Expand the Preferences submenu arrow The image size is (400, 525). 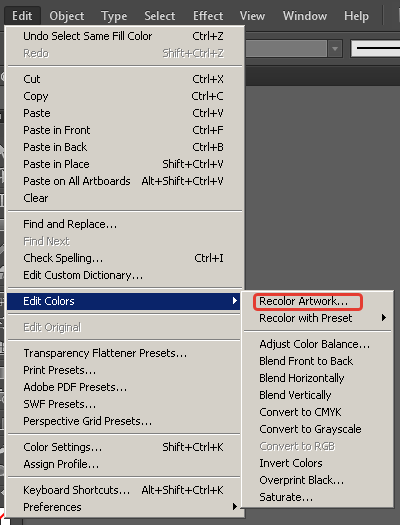[x=235, y=507]
